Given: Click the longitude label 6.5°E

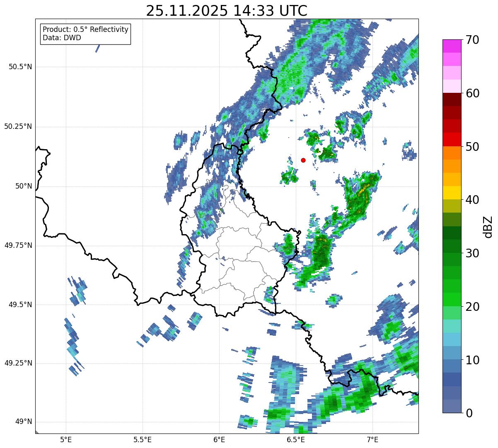Looking at the screenshot, I should [x=296, y=439].
